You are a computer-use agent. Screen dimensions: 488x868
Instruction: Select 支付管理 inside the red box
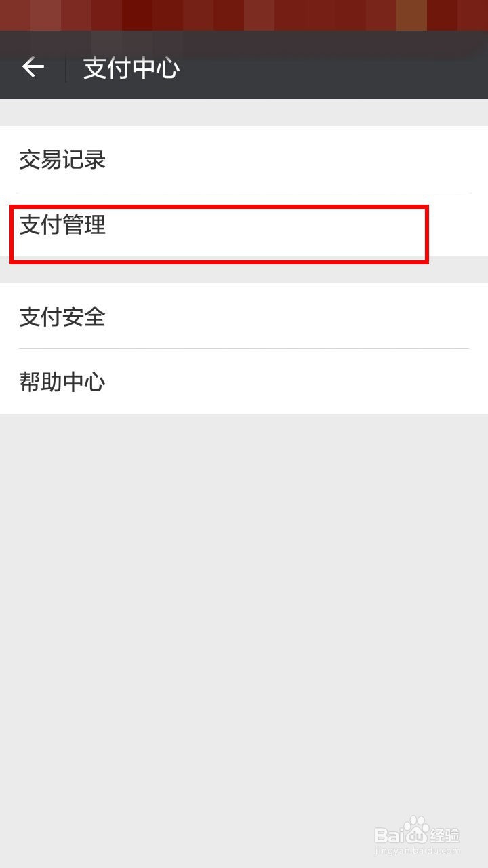coord(62,224)
